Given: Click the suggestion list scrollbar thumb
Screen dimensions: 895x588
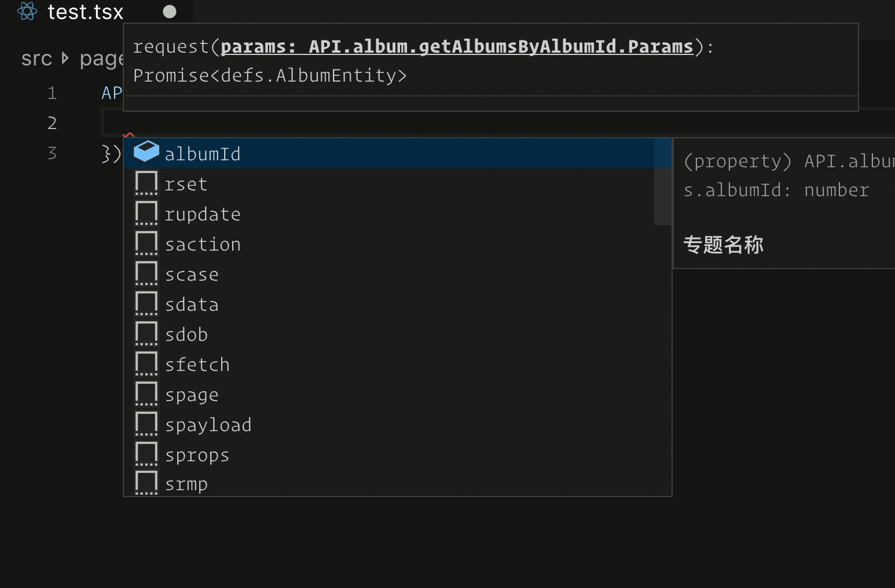Looking at the screenshot, I should point(662,181).
